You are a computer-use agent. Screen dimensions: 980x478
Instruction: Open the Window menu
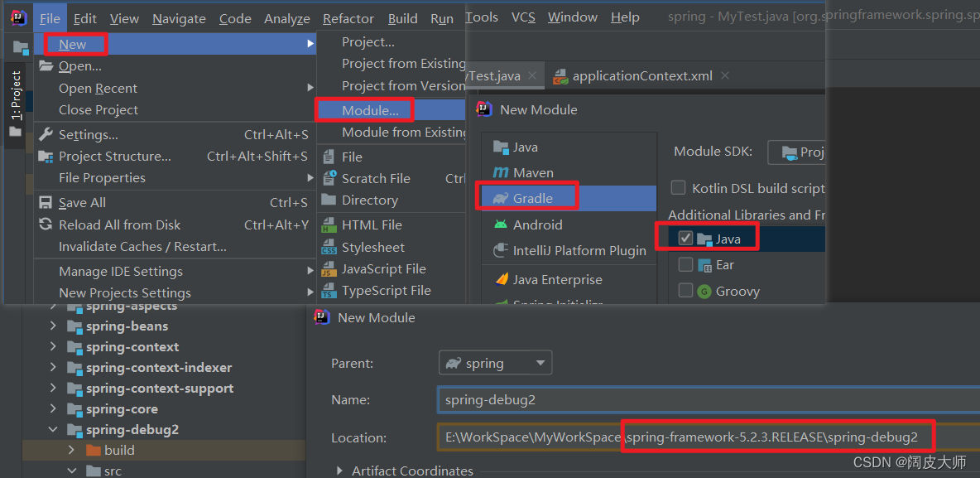point(573,17)
